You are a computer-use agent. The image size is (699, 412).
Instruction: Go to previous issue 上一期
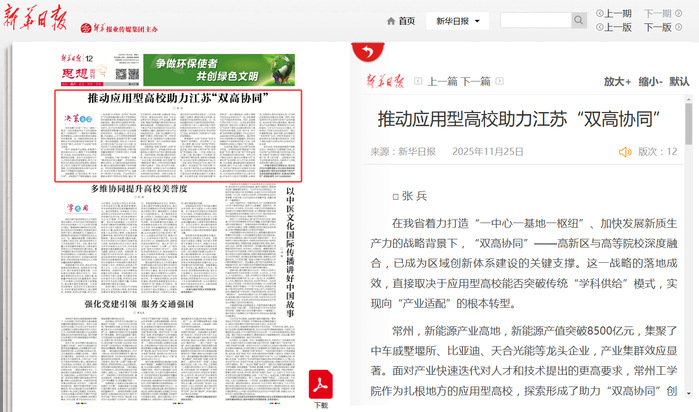613,14
